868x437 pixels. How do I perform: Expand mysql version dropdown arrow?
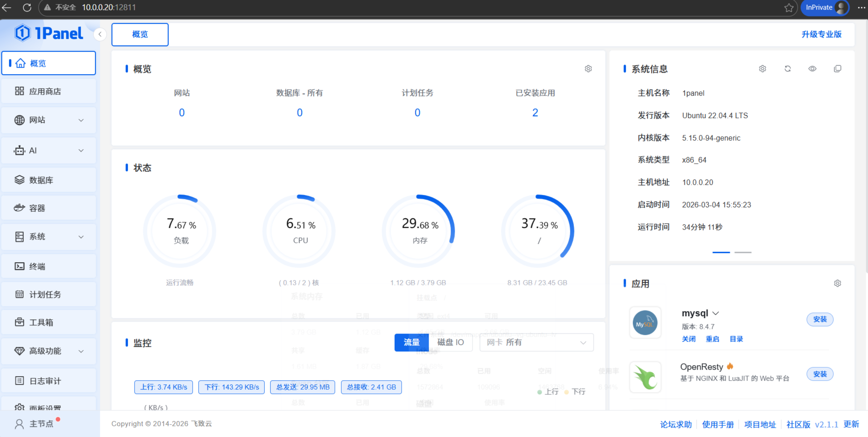point(716,313)
